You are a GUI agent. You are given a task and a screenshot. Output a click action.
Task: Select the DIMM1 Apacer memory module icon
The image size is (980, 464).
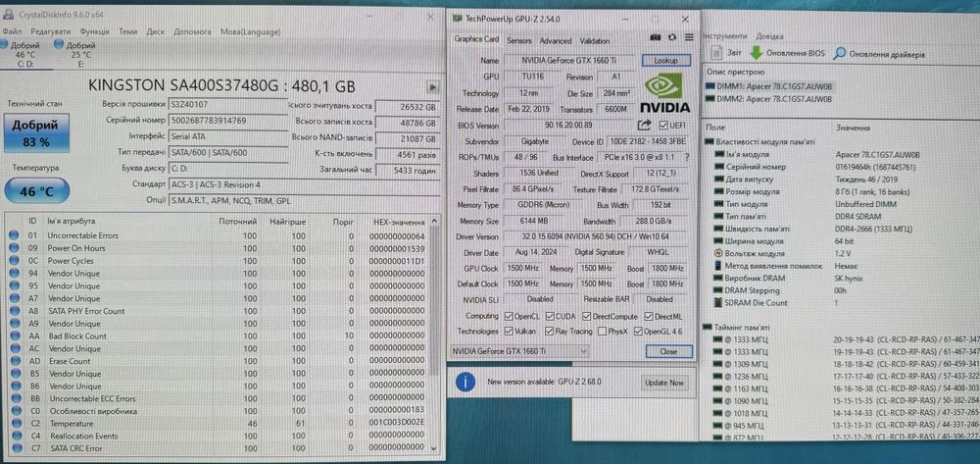pos(710,86)
